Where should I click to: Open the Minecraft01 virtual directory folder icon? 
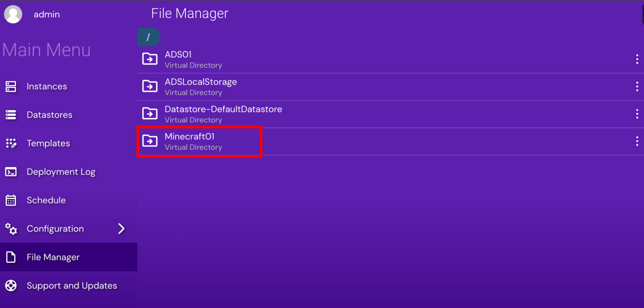[x=150, y=141]
